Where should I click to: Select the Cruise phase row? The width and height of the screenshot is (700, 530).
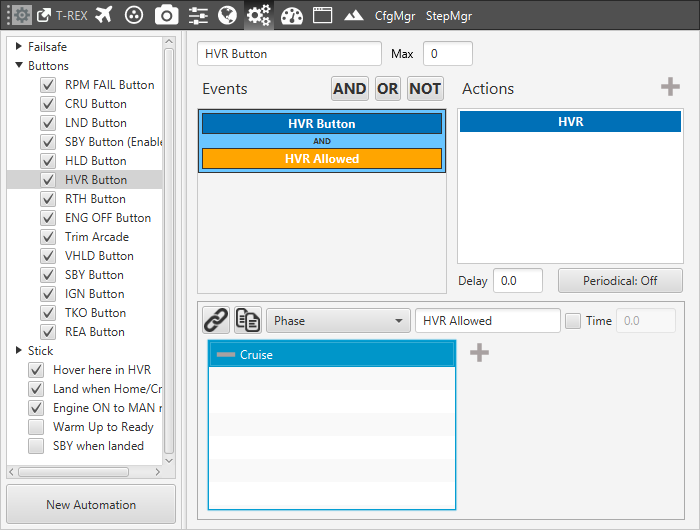(331, 355)
